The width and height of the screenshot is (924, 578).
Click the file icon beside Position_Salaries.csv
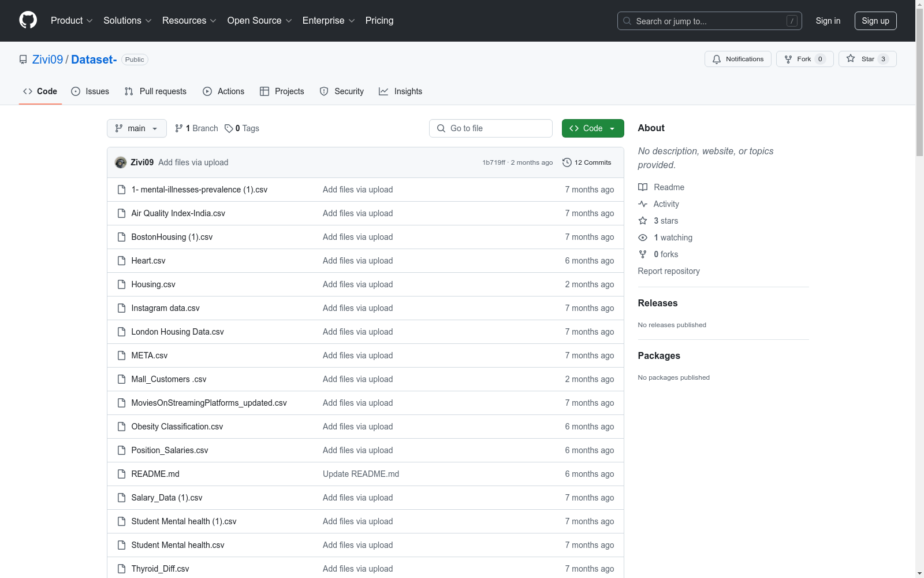click(x=121, y=450)
